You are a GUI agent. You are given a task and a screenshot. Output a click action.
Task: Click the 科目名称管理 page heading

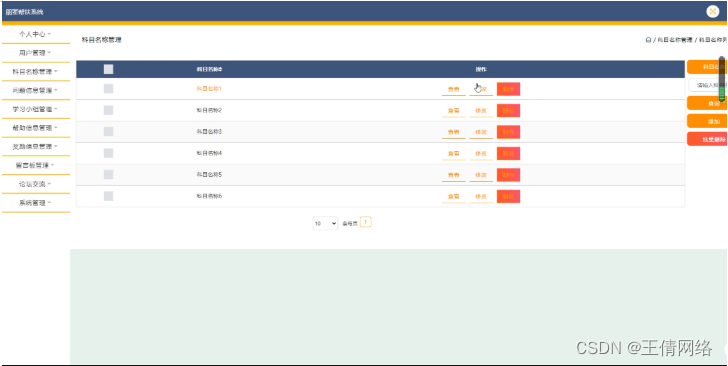click(102, 40)
